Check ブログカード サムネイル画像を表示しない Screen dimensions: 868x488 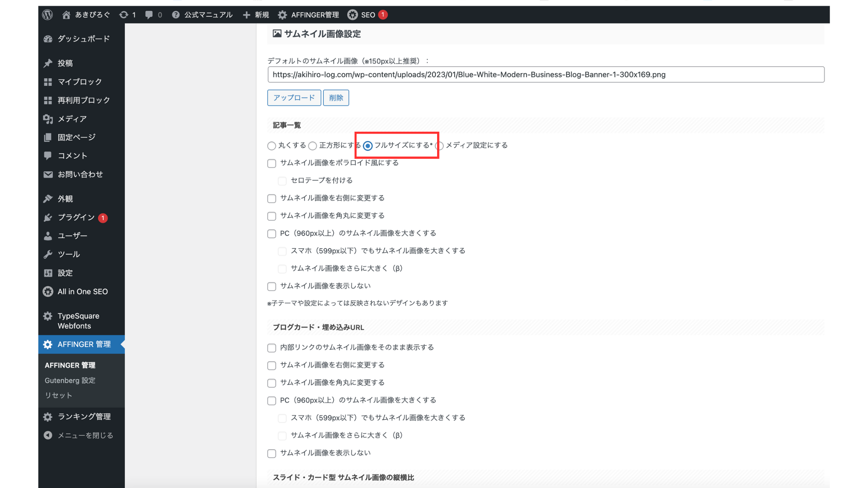(272, 454)
